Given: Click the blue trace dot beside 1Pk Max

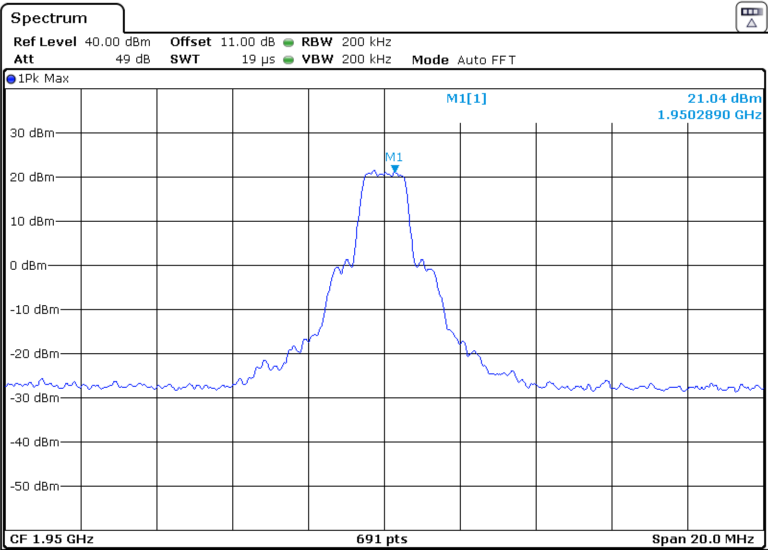Looking at the screenshot, I should [11, 77].
